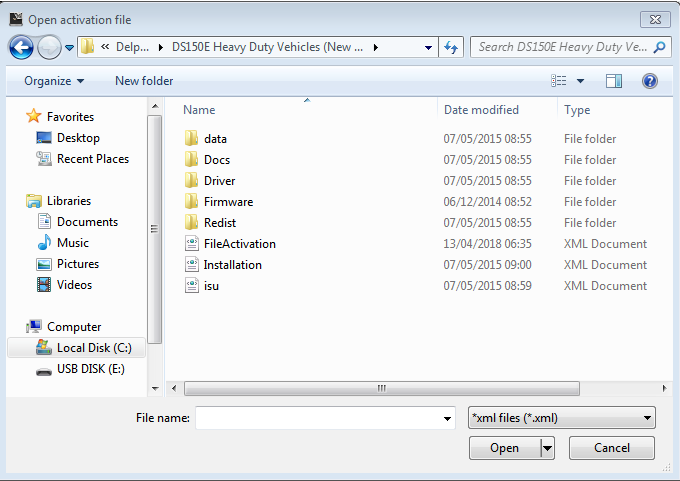Click the Search DS150E Heavy Duty field
This screenshot has width=680, height=481.
click(x=562, y=47)
